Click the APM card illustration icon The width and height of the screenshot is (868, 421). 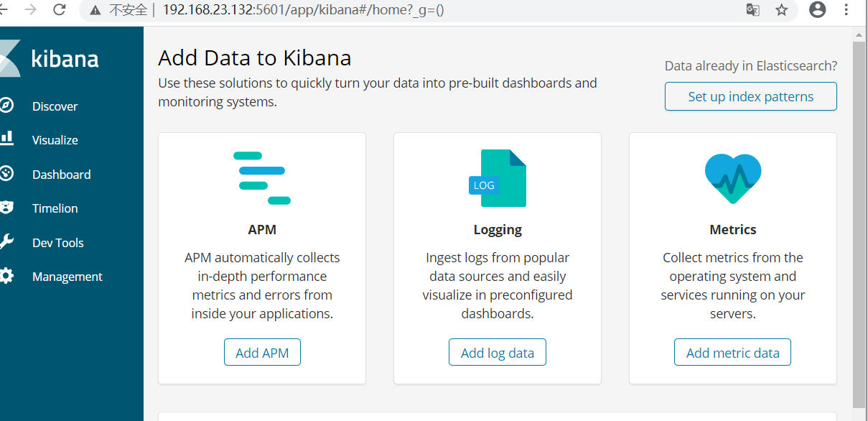point(262,178)
